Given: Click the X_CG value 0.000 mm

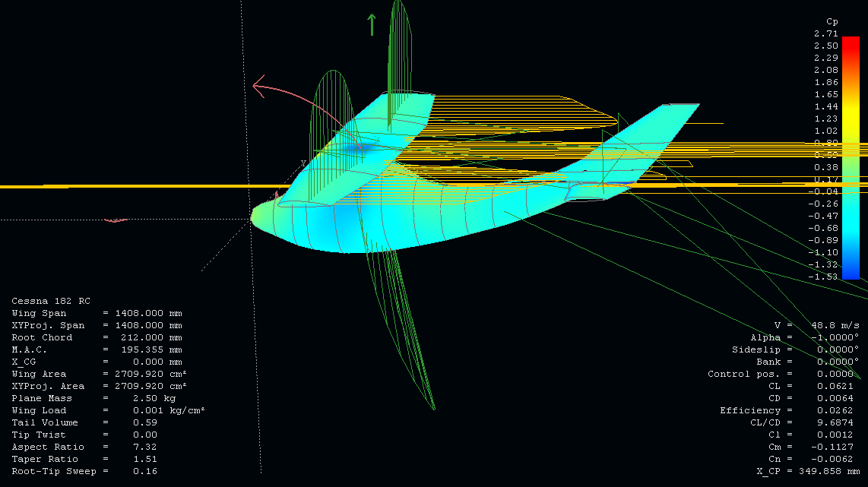Looking at the screenshot, I should (157, 362).
